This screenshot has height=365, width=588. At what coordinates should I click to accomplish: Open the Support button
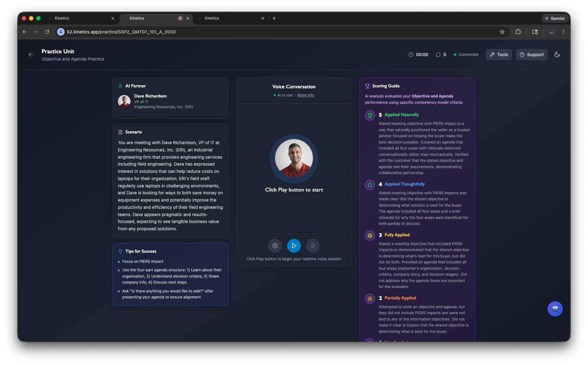pos(532,55)
